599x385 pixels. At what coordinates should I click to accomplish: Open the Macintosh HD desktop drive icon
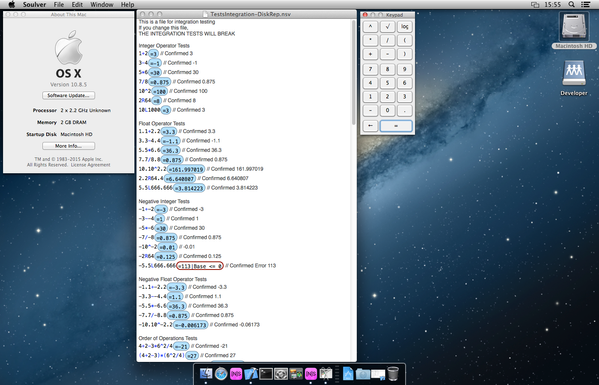point(573,30)
